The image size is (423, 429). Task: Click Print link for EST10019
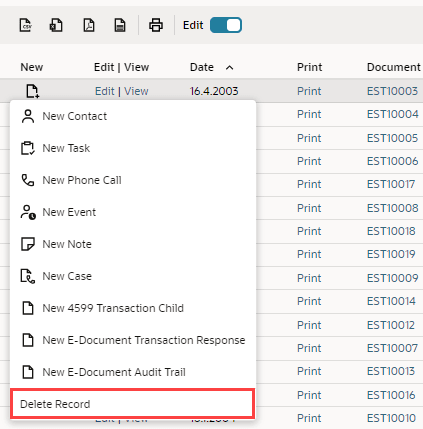click(309, 254)
